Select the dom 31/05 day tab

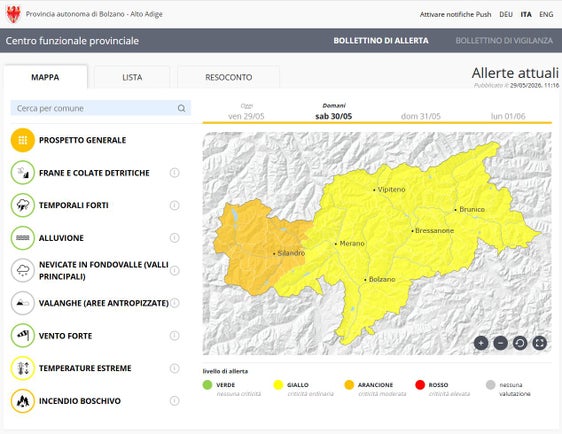click(420, 112)
